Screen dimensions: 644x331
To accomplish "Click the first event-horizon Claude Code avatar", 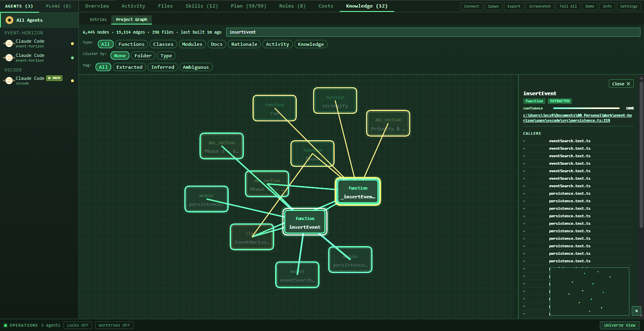I will tap(9, 43).
